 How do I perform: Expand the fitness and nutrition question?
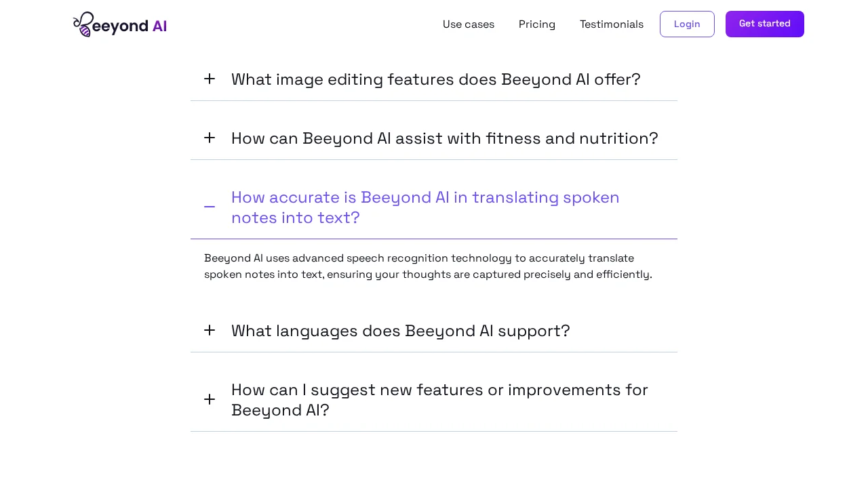pos(444,138)
